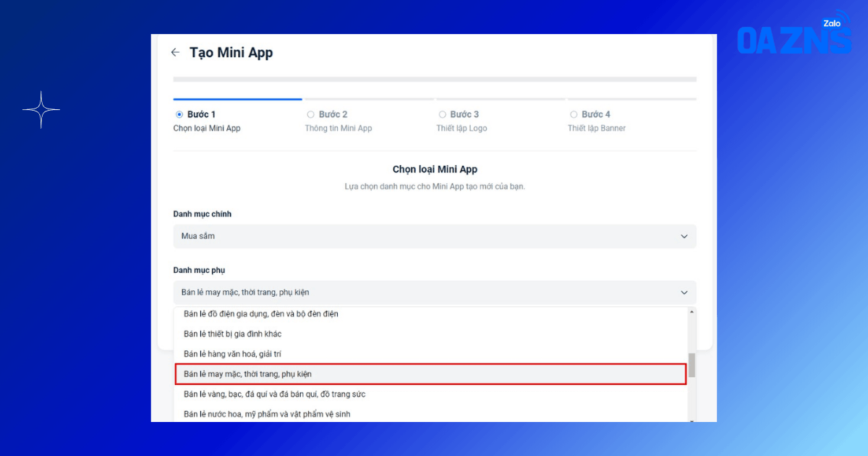Choose Bán lẻ thiết bị gia đình khác

click(430, 334)
